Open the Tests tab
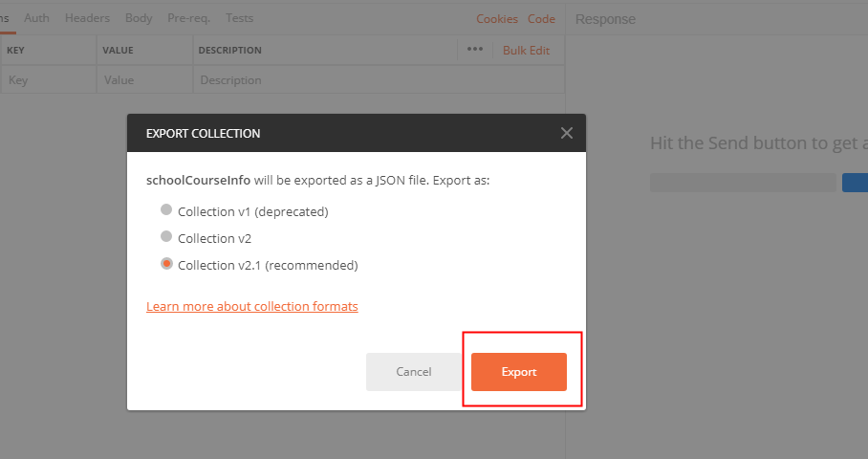This screenshot has width=868, height=459. [x=239, y=18]
